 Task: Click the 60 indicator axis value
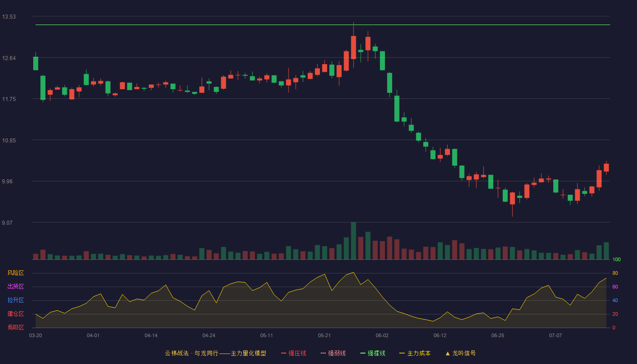point(615,287)
